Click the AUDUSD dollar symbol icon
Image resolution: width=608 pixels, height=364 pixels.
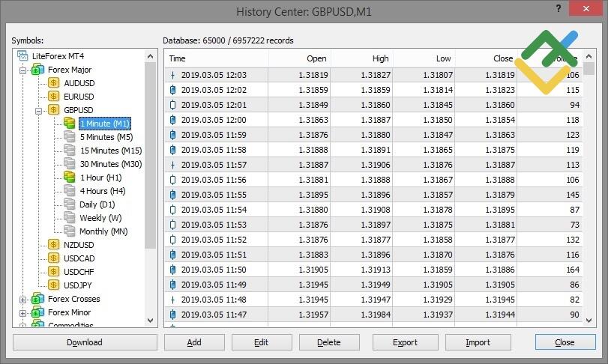point(53,83)
